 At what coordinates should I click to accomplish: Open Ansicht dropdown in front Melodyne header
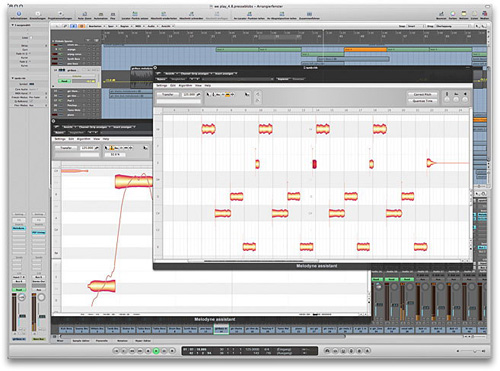click(x=170, y=73)
